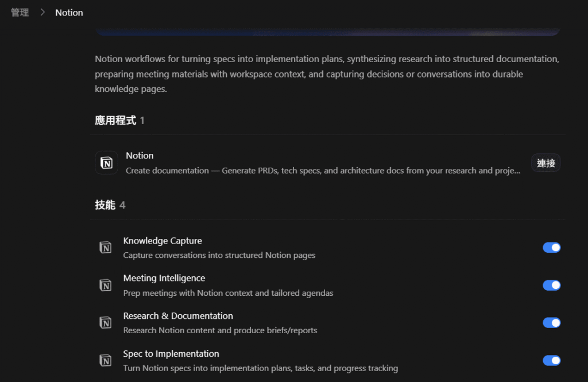Viewport: 588px width, 382px height.
Task: Select the Knowledge Capture skill title
Action: coord(163,241)
